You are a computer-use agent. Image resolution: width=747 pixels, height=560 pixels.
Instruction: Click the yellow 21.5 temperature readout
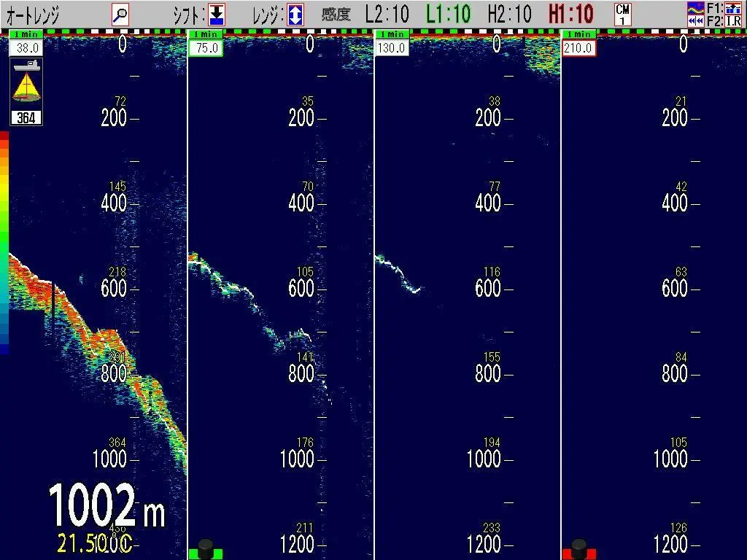coord(94,542)
